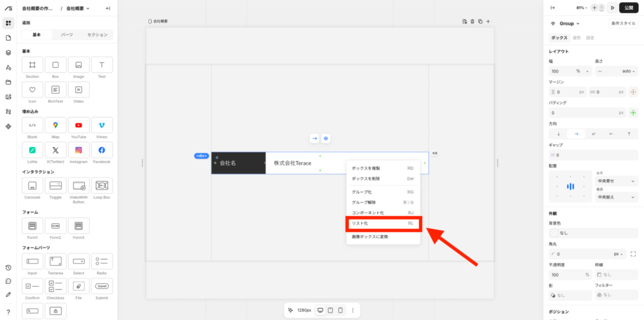Click the 背景色 background color swatch

[554, 233]
